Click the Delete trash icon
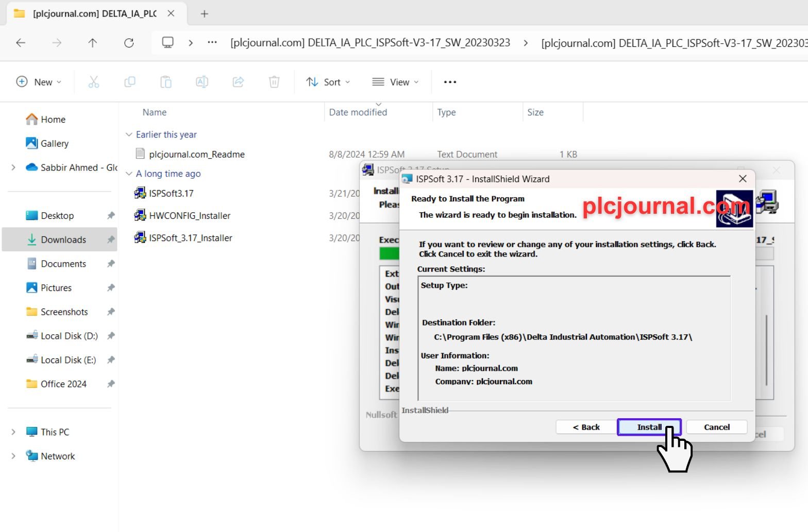The height and width of the screenshot is (532, 808). (x=274, y=82)
